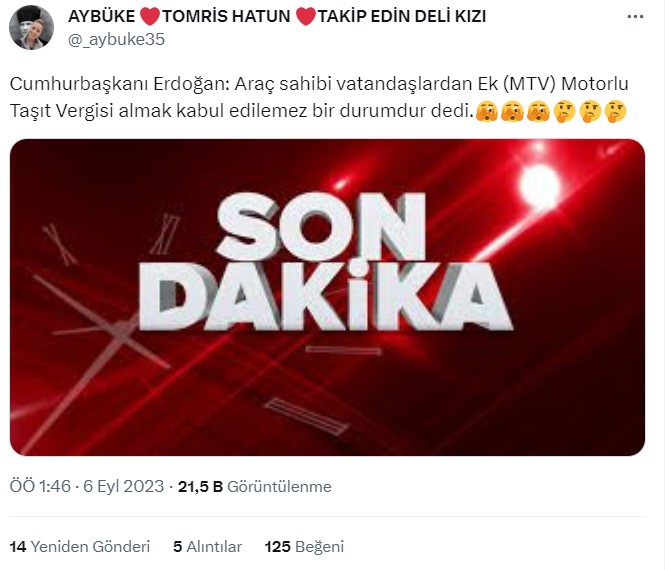The width and height of the screenshot is (665, 570).
Task: Click the Cumhurbaşkanı Erdoğan tweet text
Action: tap(319, 98)
